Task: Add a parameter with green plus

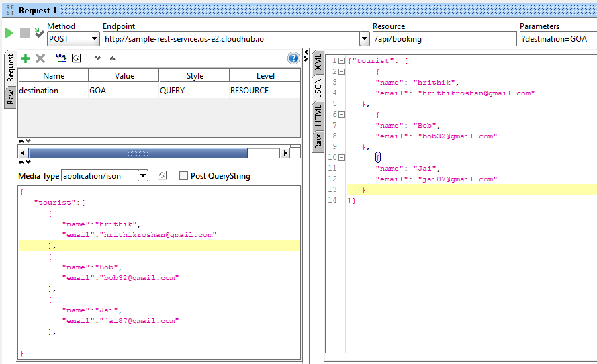Action: coord(26,58)
